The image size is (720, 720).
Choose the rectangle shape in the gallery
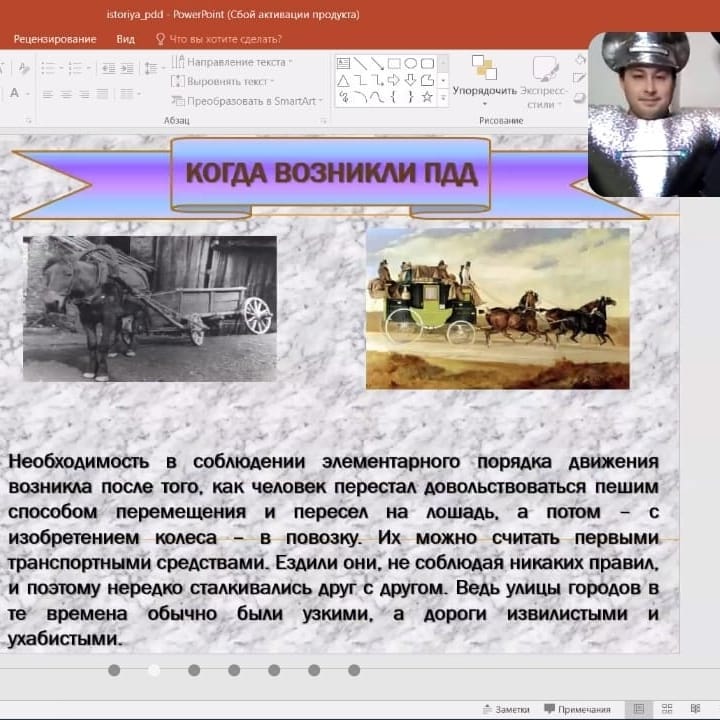pyautogui.click(x=394, y=63)
